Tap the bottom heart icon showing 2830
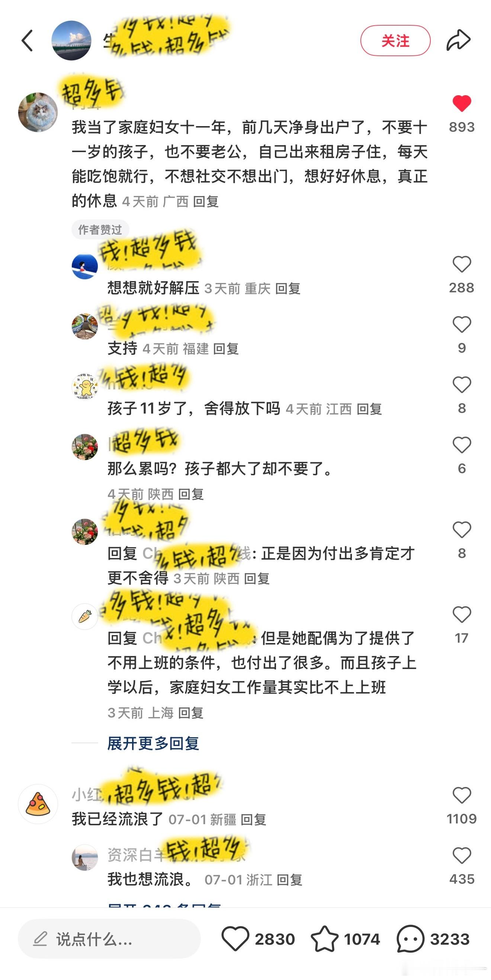This screenshot has height=980, width=491. tap(235, 939)
